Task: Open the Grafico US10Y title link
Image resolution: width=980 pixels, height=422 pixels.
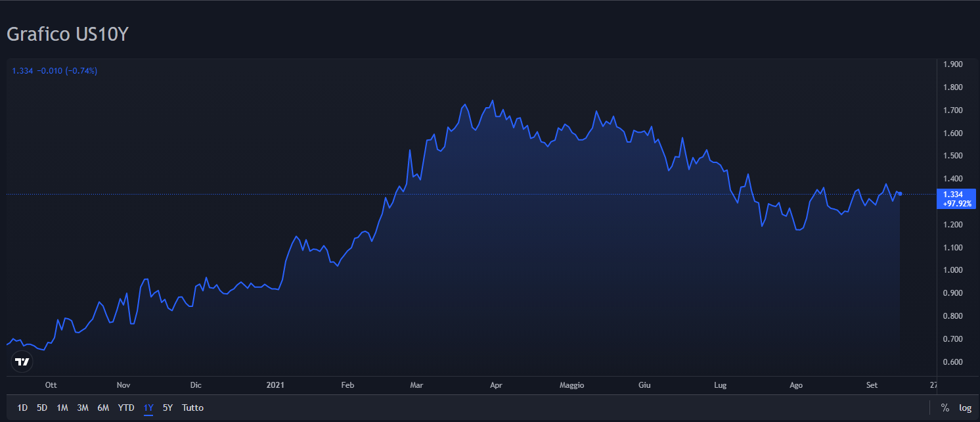Action: pyautogui.click(x=68, y=34)
